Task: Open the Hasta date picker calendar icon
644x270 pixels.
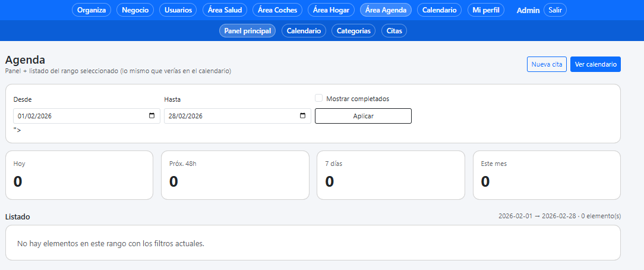Action: [303, 116]
